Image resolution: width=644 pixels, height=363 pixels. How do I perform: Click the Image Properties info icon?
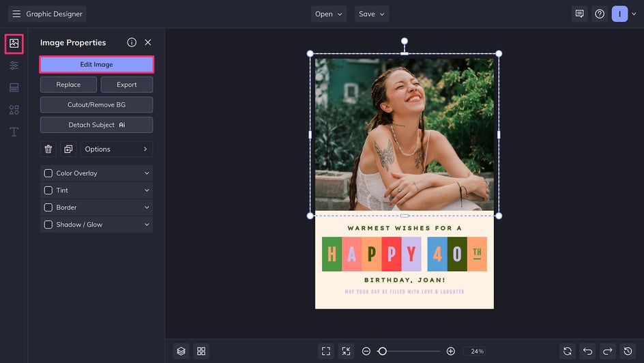coord(132,42)
